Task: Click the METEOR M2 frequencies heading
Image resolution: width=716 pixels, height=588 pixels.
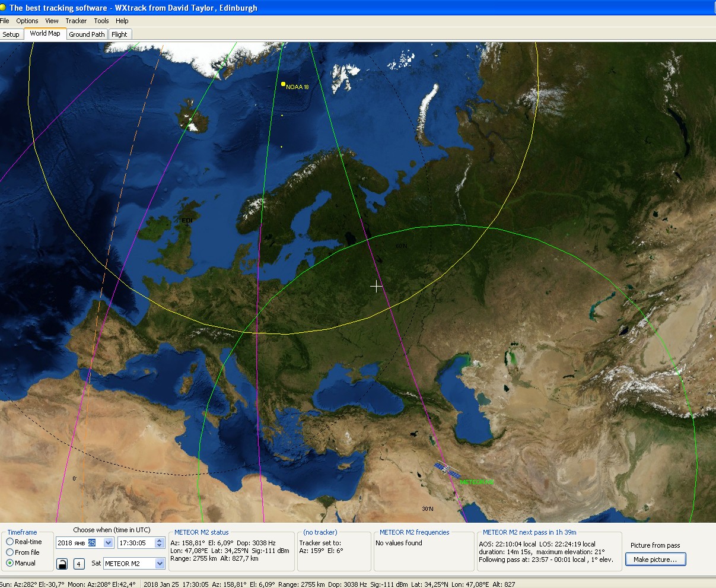Action: coord(414,532)
